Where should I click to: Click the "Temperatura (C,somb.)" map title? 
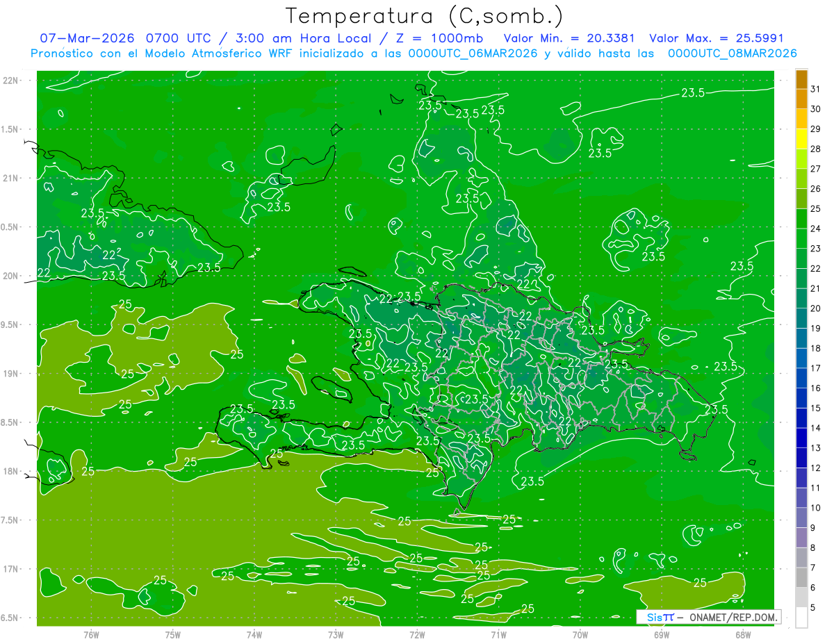(x=424, y=16)
